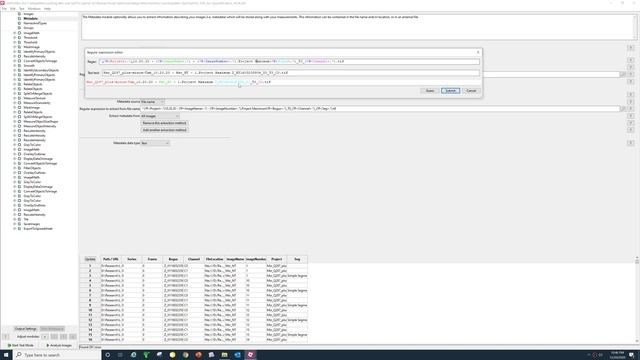The height and width of the screenshot is (360, 640).
Task: Toggle enabled checkbox for MeasureTexture module
Action: click(19, 98)
